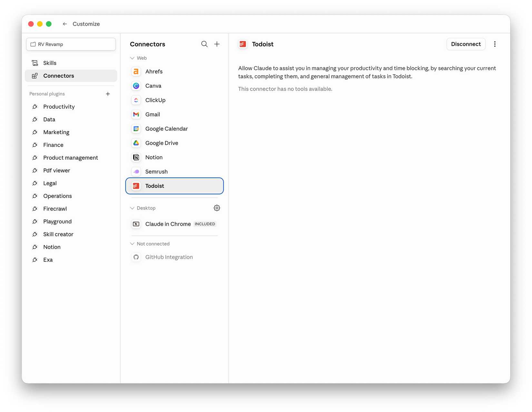Click the Todoist logo in detail header
532x412 pixels.
click(x=243, y=44)
